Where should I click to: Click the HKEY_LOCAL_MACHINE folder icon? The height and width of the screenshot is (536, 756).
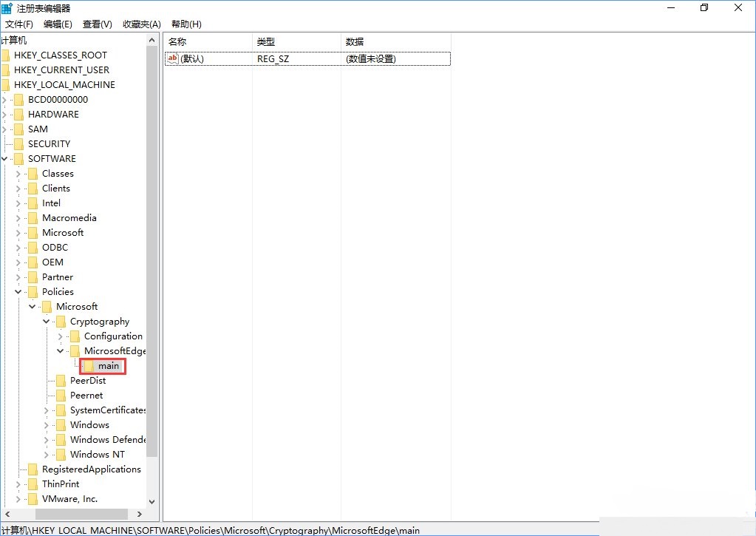point(5,85)
